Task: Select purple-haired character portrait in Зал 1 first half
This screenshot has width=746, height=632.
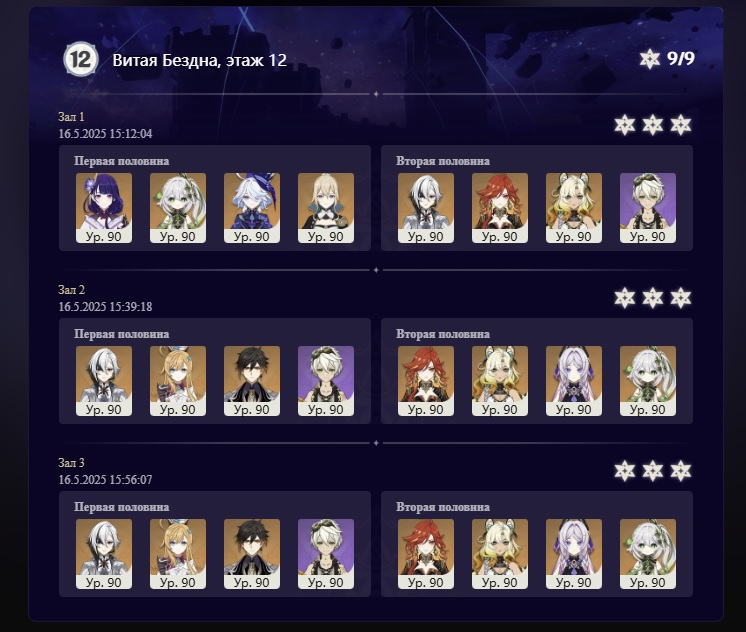Action: [x=104, y=208]
